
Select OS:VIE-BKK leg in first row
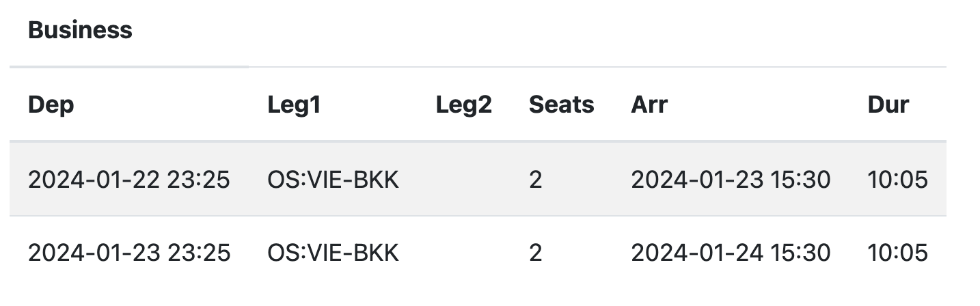click(333, 180)
